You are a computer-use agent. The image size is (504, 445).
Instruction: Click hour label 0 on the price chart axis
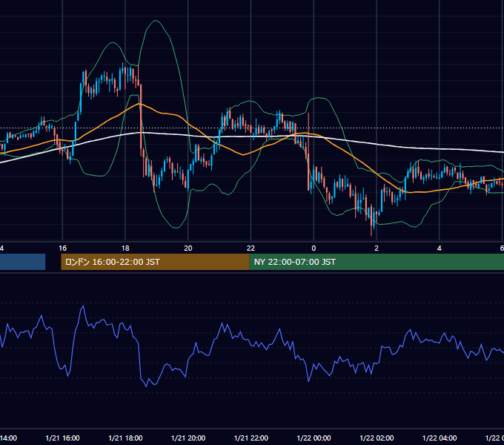click(314, 248)
